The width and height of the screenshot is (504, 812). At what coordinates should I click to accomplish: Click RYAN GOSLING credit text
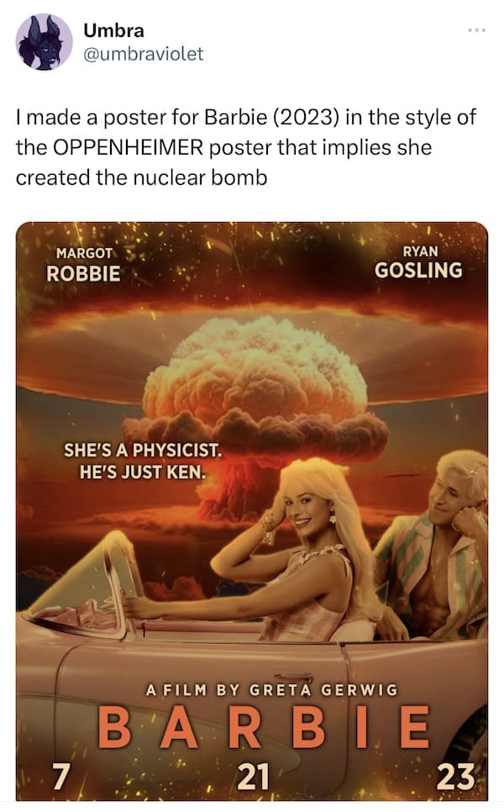(418, 262)
